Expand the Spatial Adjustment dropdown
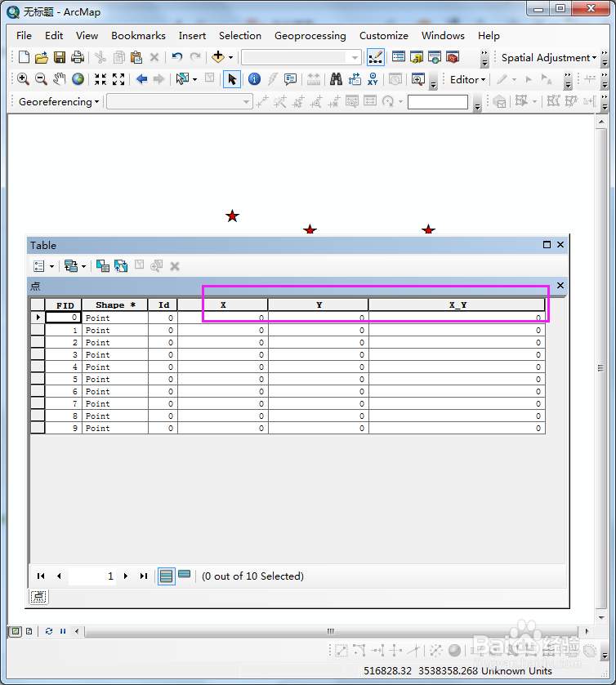The height and width of the screenshot is (685, 616). [x=549, y=58]
